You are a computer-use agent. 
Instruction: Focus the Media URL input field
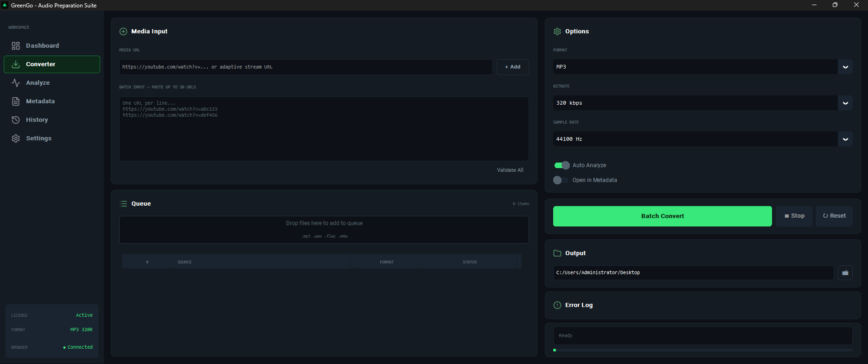pos(306,67)
